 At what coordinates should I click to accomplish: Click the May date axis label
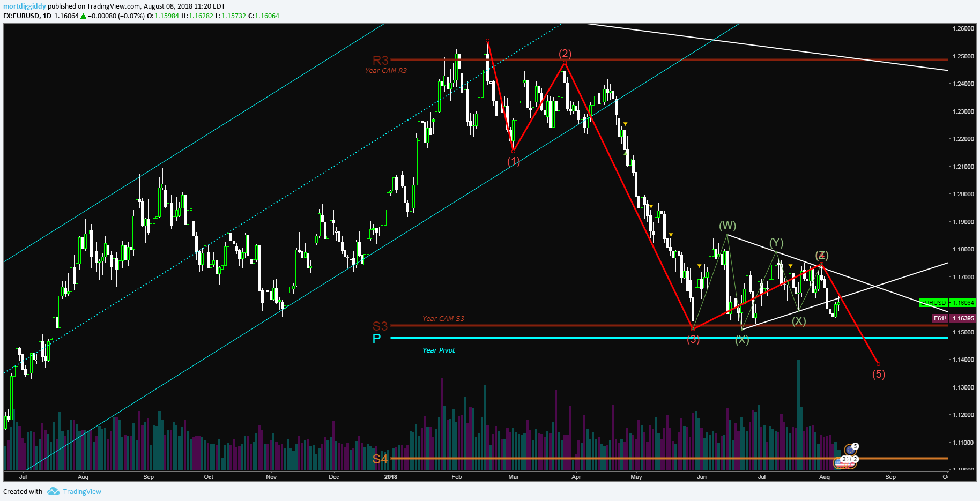(636, 477)
